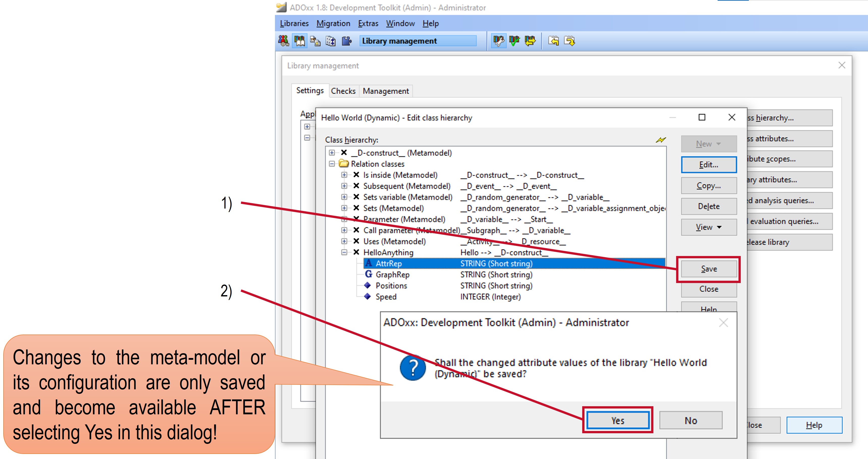Click the import folder icon with left arrow
The width and height of the screenshot is (868, 459).
[553, 41]
